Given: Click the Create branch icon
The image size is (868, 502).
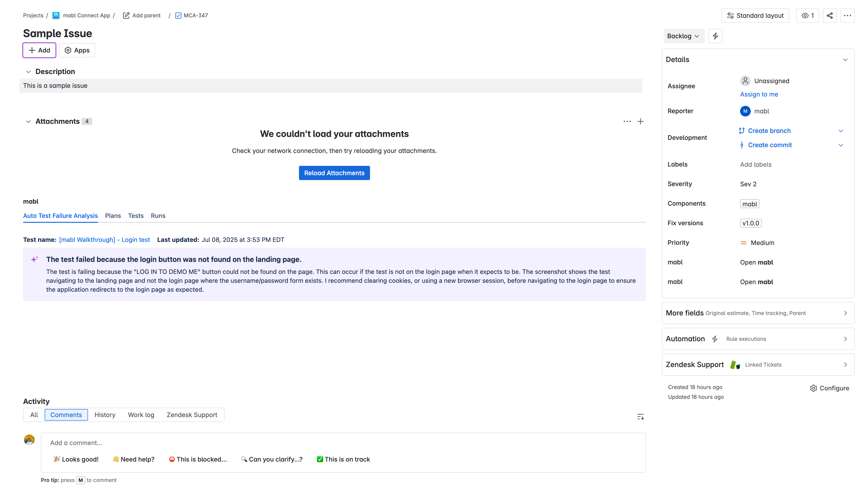Looking at the screenshot, I should pos(742,131).
